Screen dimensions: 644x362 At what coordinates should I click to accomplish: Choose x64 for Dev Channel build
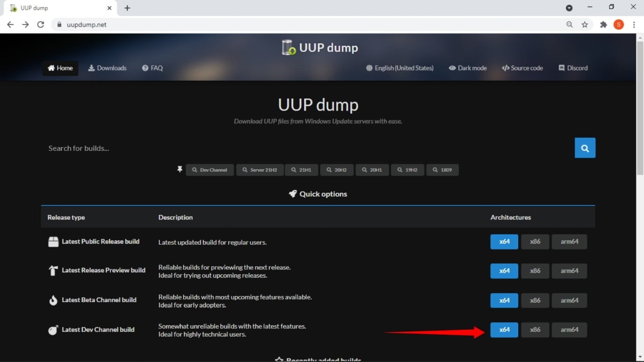[x=504, y=330]
